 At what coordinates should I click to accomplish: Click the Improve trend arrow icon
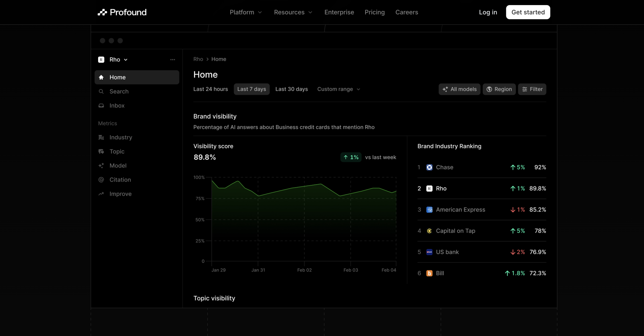pyautogui.click(x=101, y=194)
